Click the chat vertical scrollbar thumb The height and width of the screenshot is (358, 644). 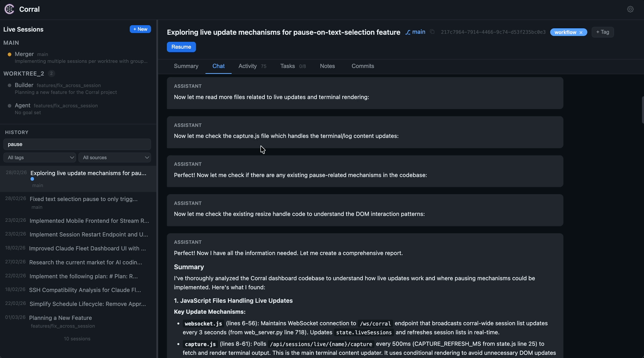(x=642, y=110)
